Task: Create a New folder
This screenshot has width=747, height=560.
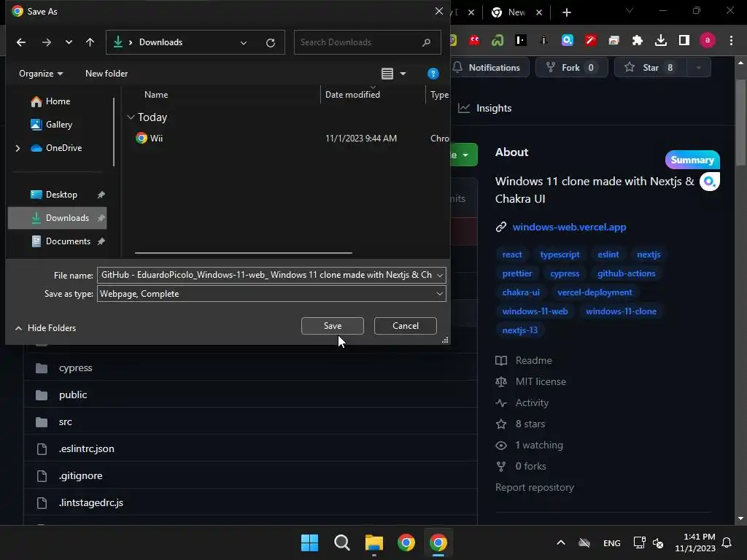Action: [x=107, y=74]
